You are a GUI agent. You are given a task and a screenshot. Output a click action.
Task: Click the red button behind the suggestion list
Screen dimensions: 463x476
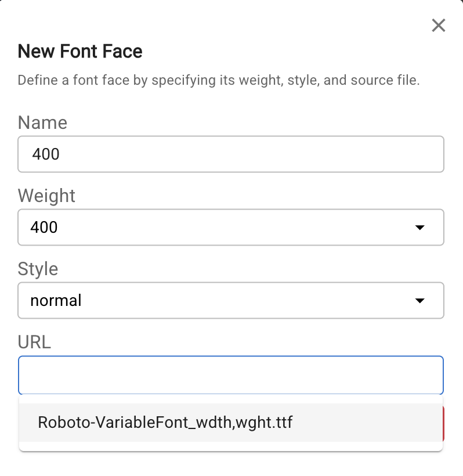[x=443, y=423]
